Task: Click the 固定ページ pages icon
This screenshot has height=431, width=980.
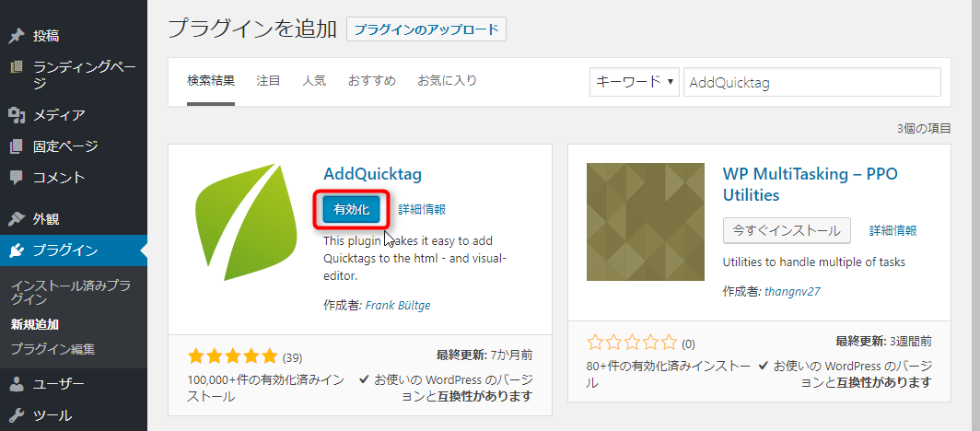Action: coord(17,146)
